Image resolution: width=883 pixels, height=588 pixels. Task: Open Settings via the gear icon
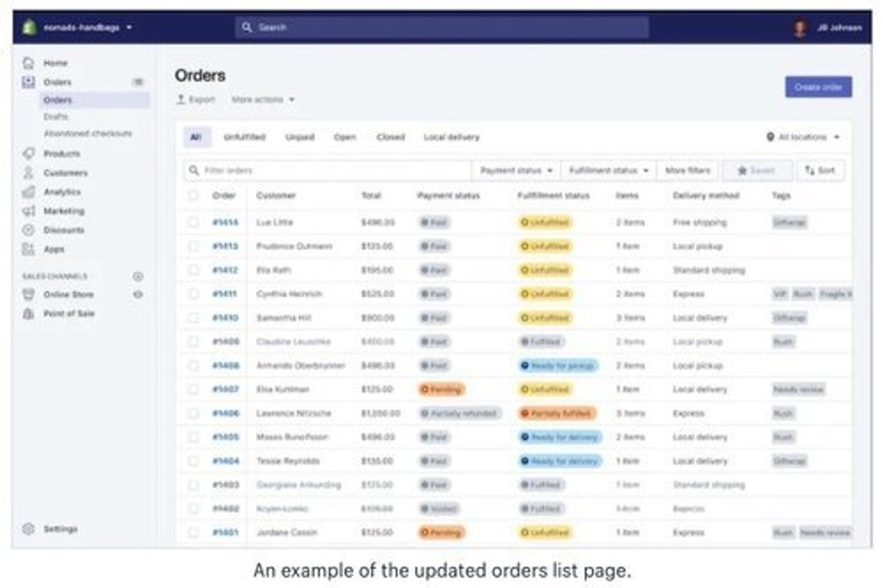(29, 528)
